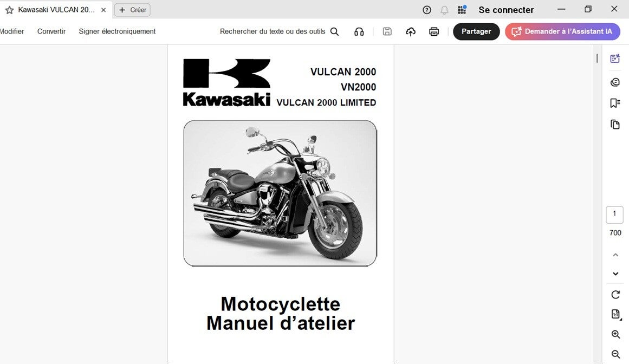The image size is (629, 364).
Task: Click the current page number box
Action: click(x=614, y=215)
